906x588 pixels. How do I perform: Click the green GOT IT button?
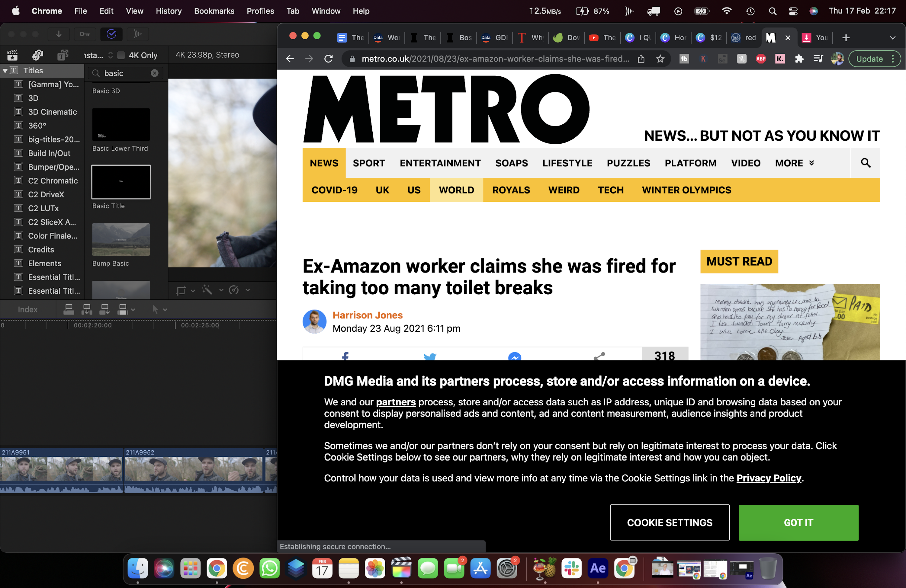pos(798,522)
